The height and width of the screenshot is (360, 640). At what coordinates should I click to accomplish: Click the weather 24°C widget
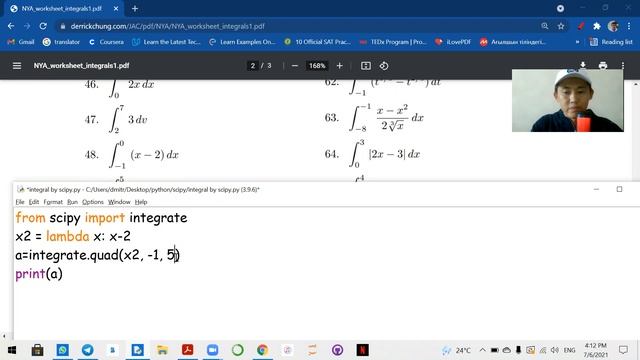pyautogui.click(x=457, y=350)
